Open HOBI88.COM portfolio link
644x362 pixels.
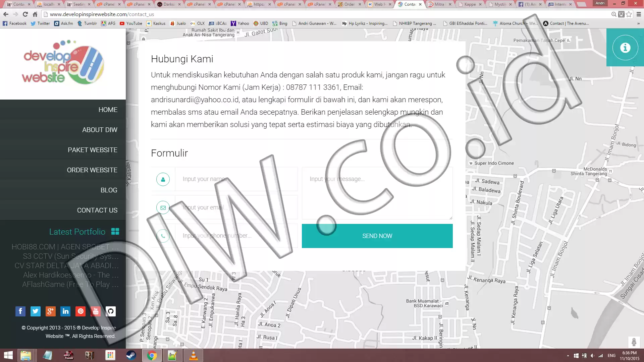pos(65,247)
